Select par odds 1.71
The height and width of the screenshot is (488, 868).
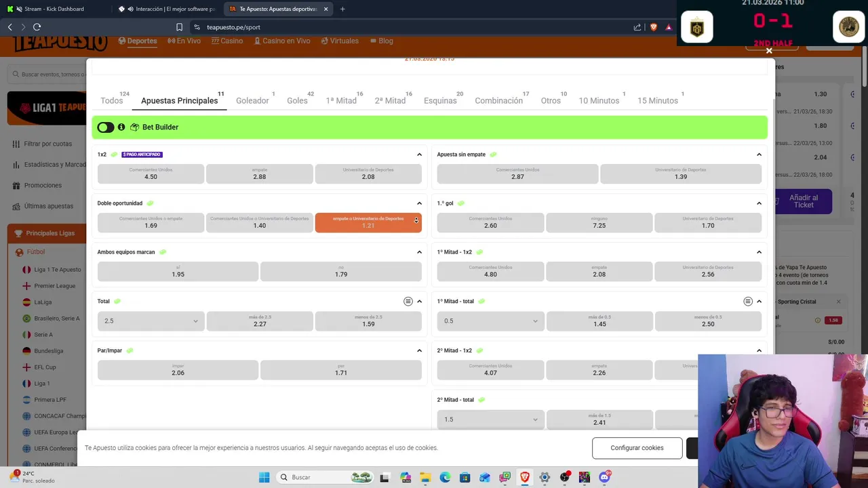click(341, 369)
